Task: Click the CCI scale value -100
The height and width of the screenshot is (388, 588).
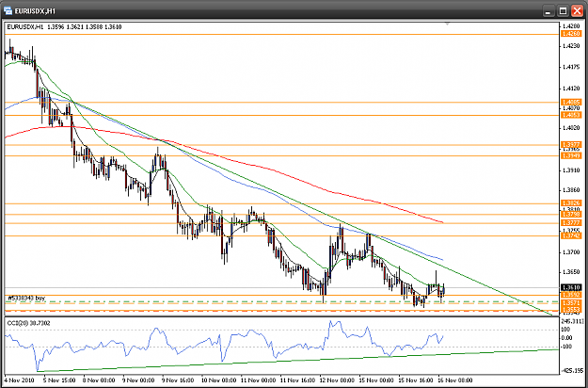Action: (x=567, y=347)
